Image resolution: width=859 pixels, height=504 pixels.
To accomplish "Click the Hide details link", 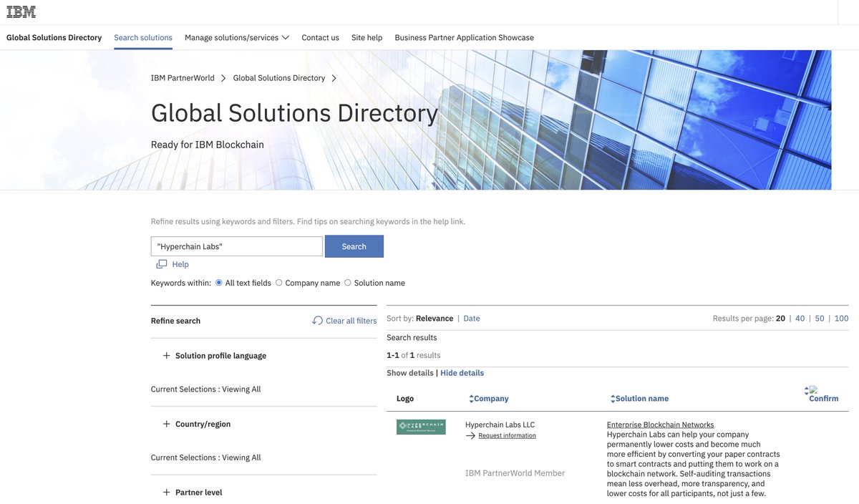I will click(462, 373).
